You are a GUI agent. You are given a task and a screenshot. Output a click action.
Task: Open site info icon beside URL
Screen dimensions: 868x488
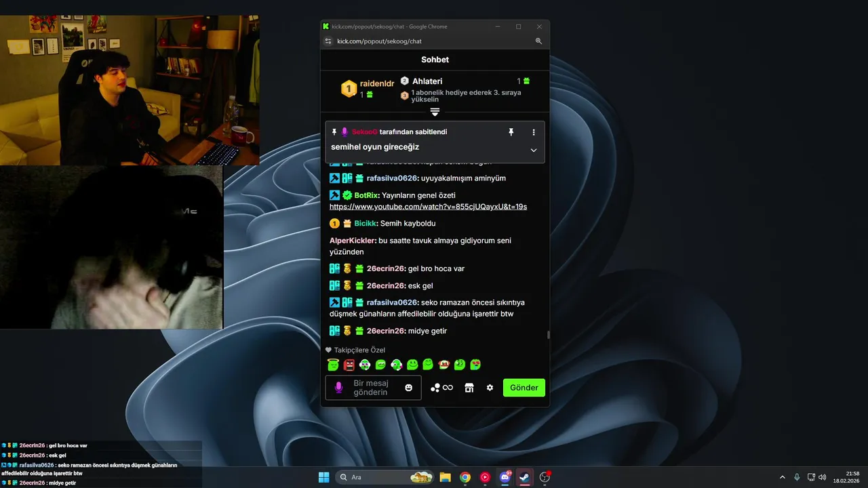(x=328, y=41)
